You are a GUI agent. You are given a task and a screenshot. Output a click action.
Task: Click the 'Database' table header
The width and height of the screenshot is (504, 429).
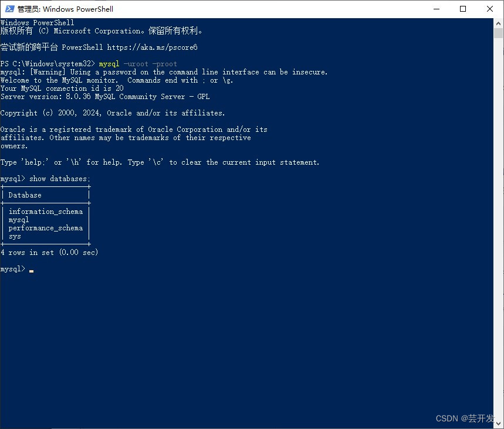pos(25,195)
